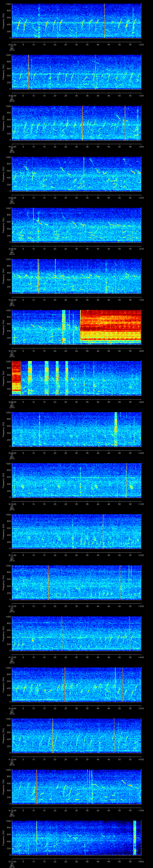Click the red marker near 19 seconds in the 9:15:00 panel
The image size is (153, 868).
tap(52, 736)
